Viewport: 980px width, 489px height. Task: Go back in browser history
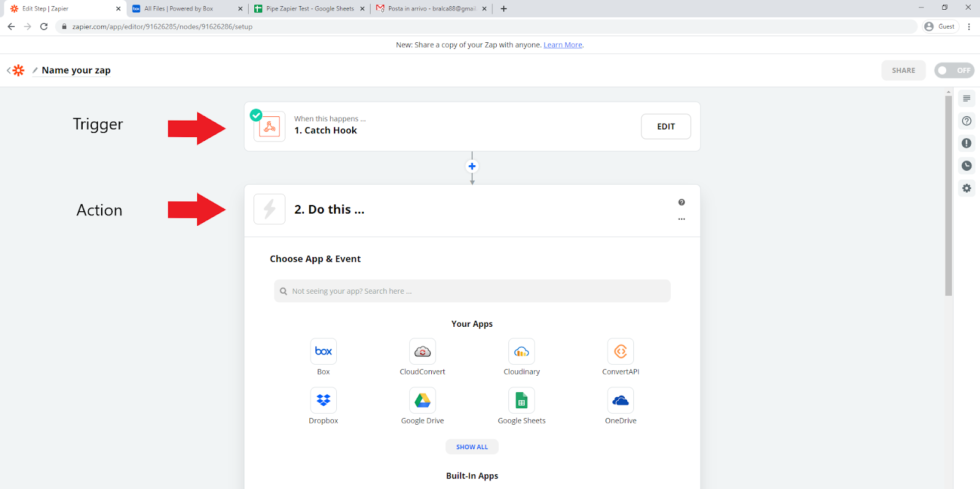point(11,26)
